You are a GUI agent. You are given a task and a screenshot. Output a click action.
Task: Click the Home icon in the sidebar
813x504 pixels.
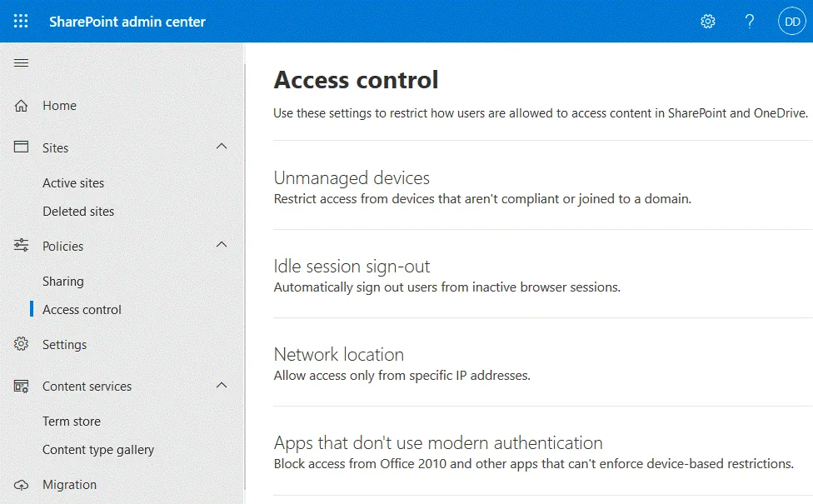(21, 106)
